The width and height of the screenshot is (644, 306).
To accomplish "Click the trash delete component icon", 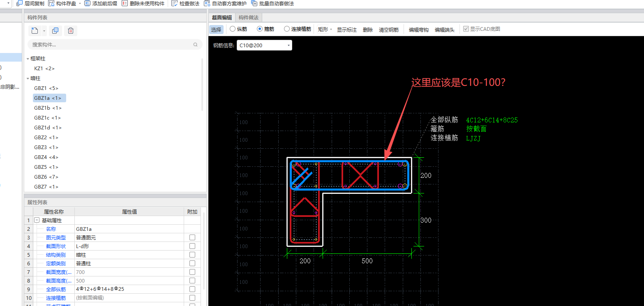I will click(x=71, y=30).
